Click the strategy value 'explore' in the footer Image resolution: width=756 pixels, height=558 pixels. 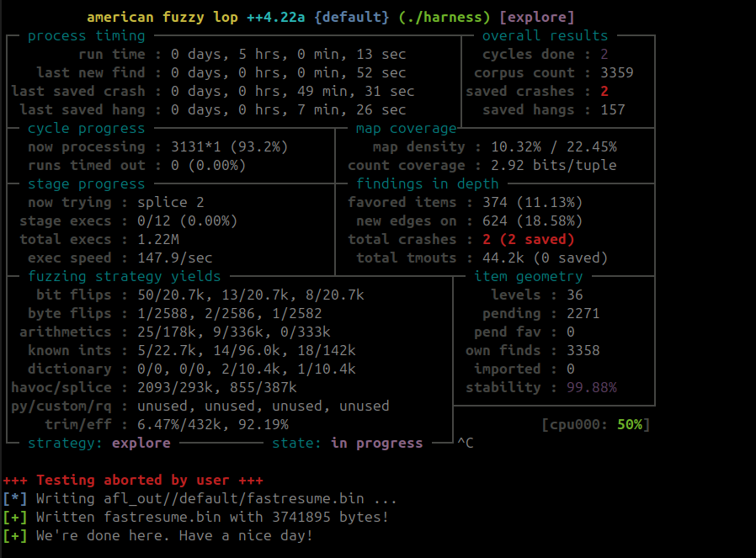coord(141,444)
